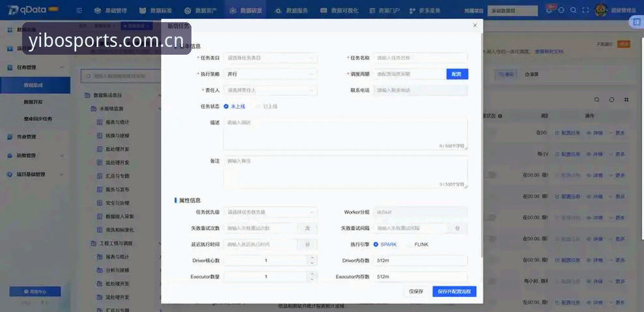644x312 pixels.
Task: Click the qData logo
Action: [x=27, y=10]
